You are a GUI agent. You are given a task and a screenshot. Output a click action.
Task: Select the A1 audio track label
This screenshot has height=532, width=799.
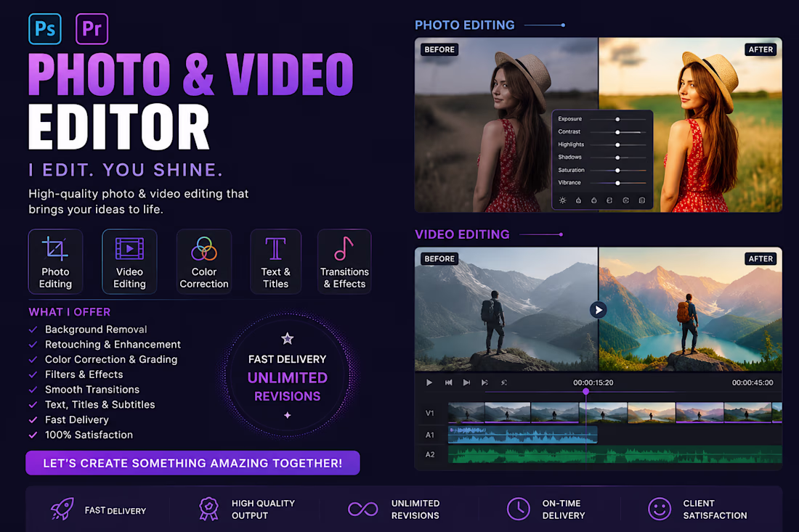click(x=429, y=435)
